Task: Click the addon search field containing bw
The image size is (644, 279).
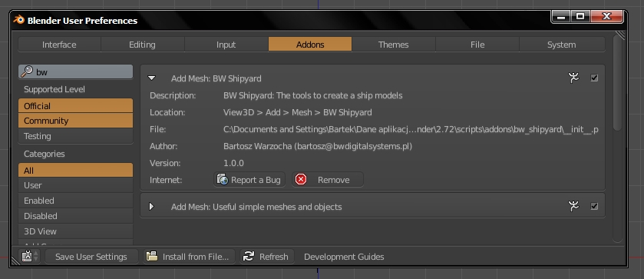Action: pyautogui.click(x=75, y=71)
